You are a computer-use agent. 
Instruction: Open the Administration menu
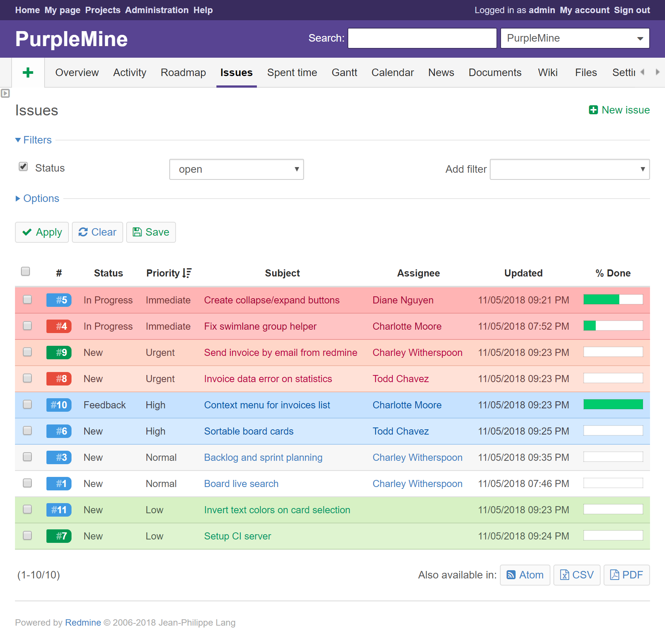pos(157,10)
